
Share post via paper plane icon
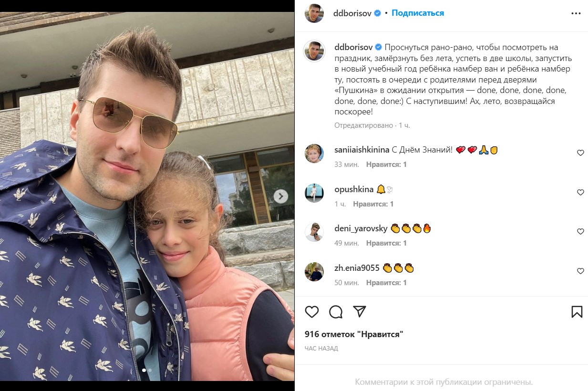[x=360, y=312]
